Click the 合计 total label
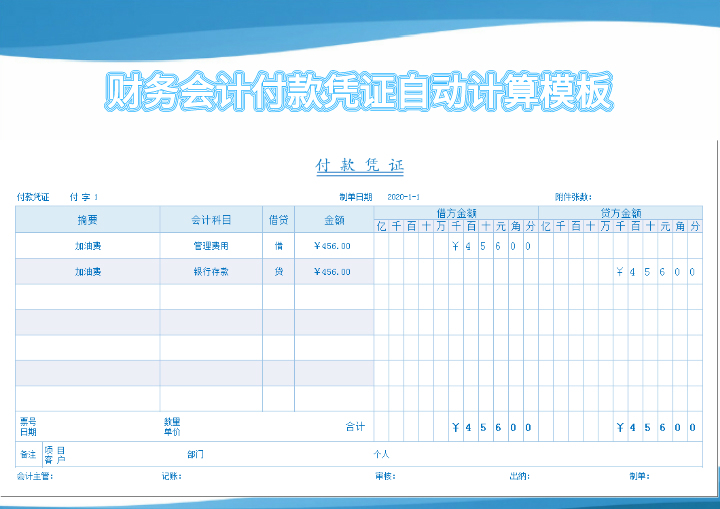The image size is (720, 509). [354, 427]
